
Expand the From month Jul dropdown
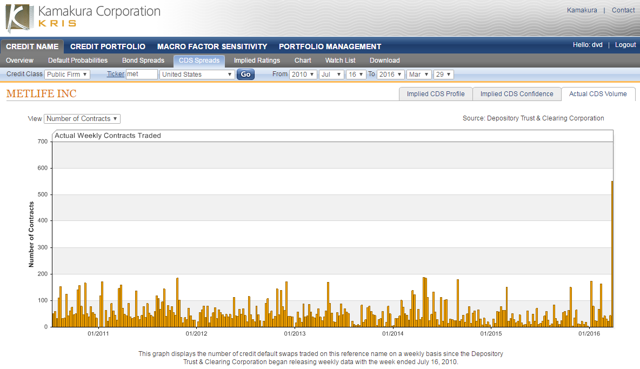(x=331, y=74)
